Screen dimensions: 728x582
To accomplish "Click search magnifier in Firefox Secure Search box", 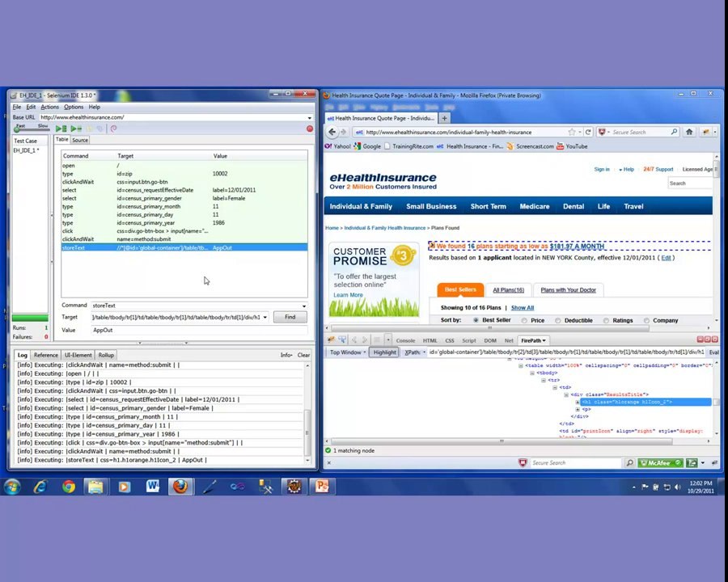I will pyautogui.click(x=674, y=132).
